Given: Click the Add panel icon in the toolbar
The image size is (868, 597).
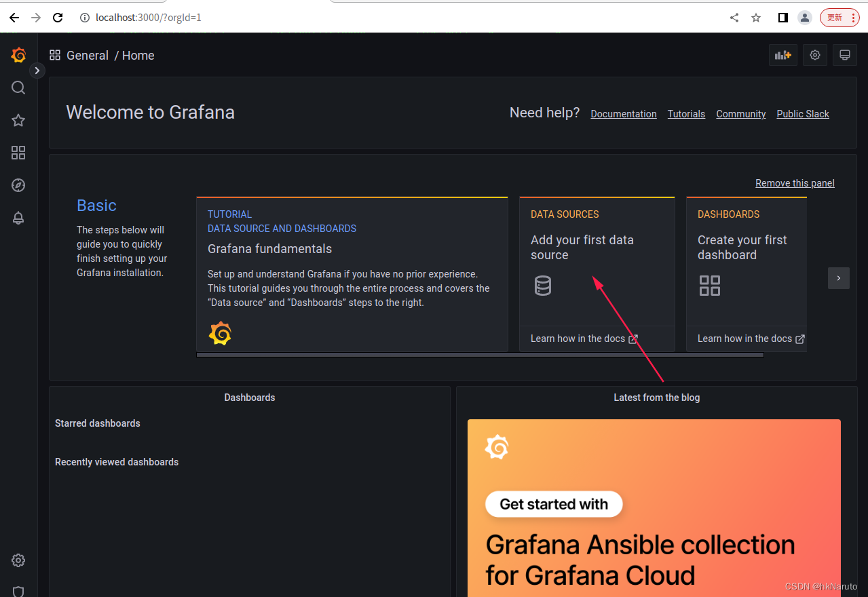Looking at the screenshot, I should 782,55.
